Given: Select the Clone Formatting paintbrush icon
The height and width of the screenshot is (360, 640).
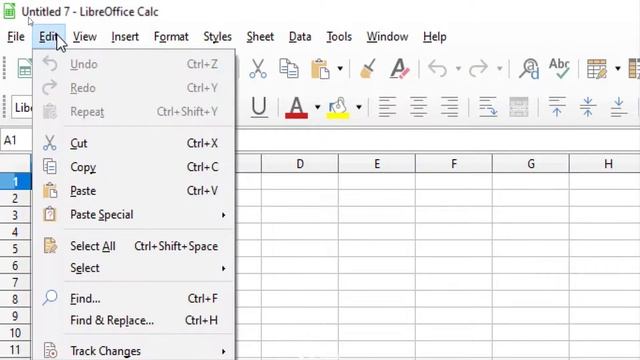Looking at the screenshot, I should tap(367, 68).
